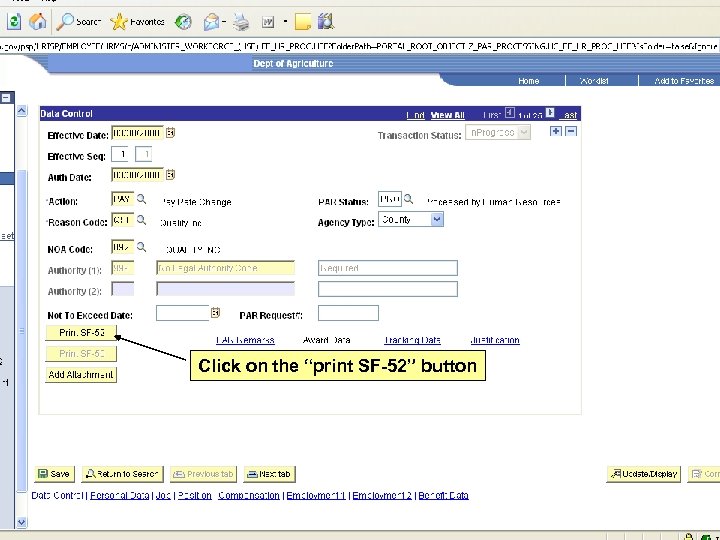Click the Find link in Data Control
This screenshot has height=540, width=720.
(x=416, y=115)
